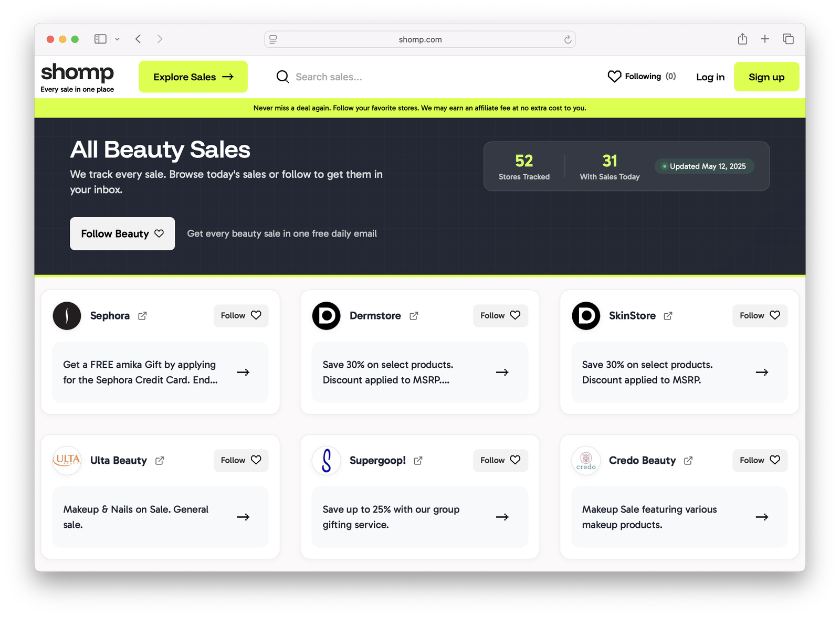840x617 pixels.
Task: Click the Follow Beauty button
Action: tap(122, 233)
